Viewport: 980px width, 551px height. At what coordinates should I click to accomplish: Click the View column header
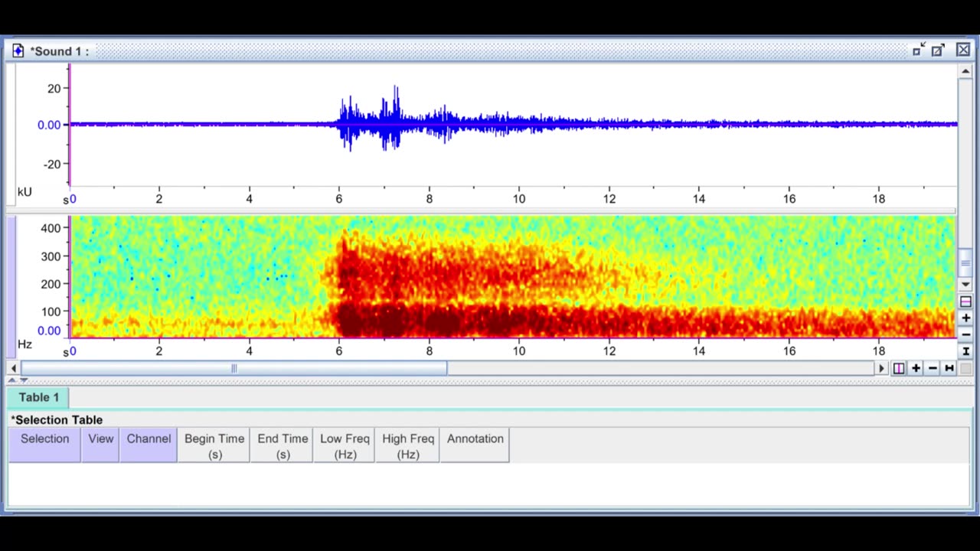click(100, 445)
